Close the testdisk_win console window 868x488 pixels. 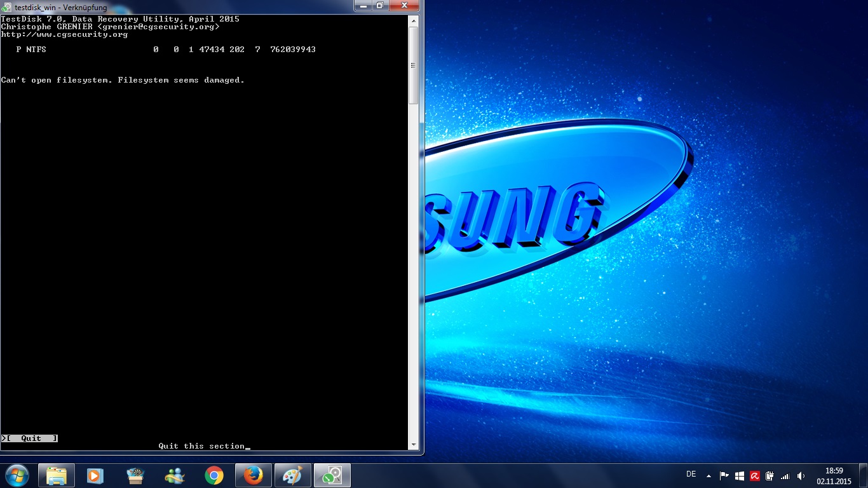[403, 6]
